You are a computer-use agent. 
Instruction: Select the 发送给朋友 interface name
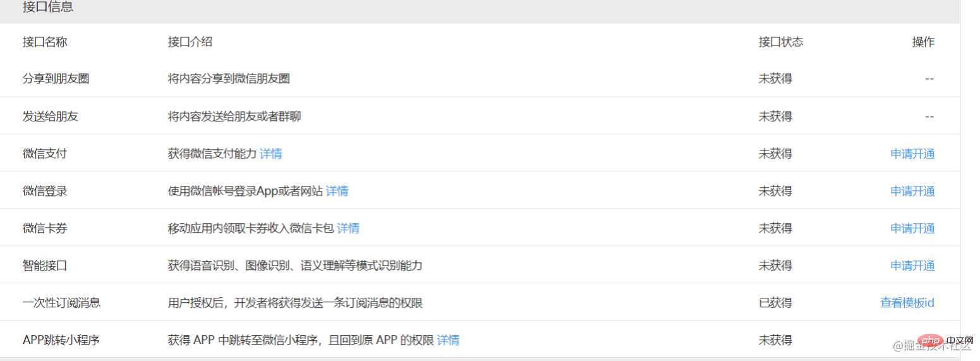point(51,116)
